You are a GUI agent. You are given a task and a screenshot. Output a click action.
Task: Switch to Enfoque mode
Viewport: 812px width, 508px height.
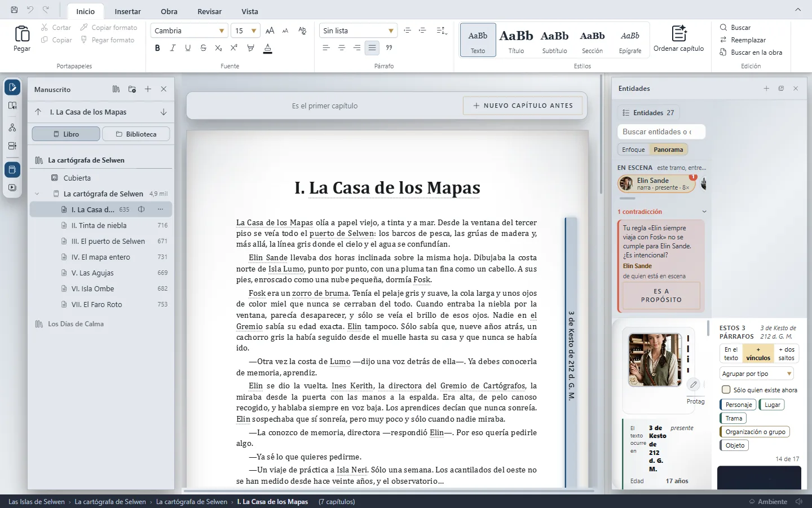click(633, 150)
